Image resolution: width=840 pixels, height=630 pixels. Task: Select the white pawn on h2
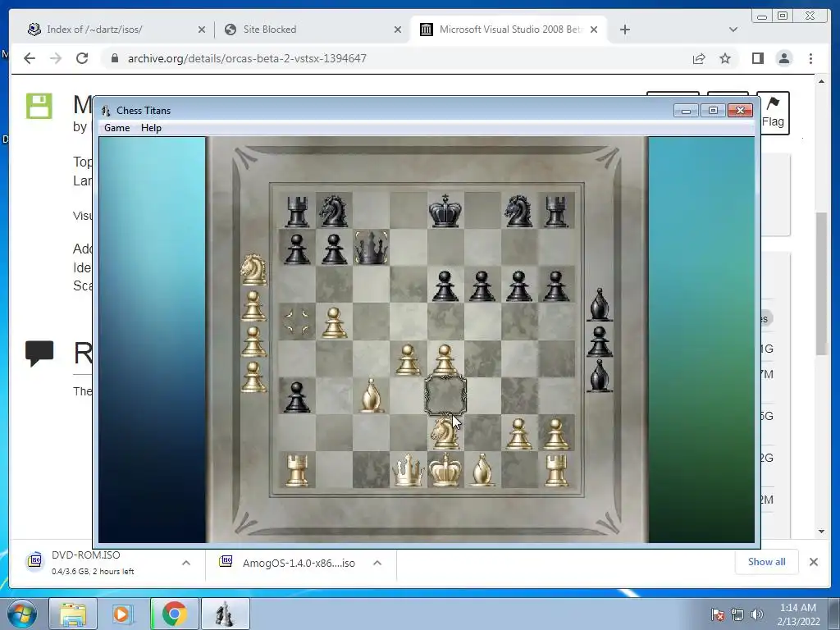click(x=556, y=433)
